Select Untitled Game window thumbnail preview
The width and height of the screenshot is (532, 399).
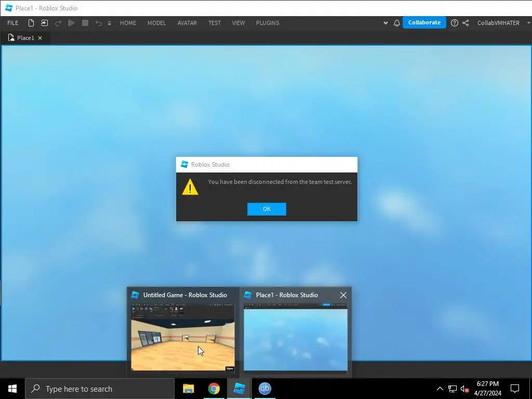183,337
